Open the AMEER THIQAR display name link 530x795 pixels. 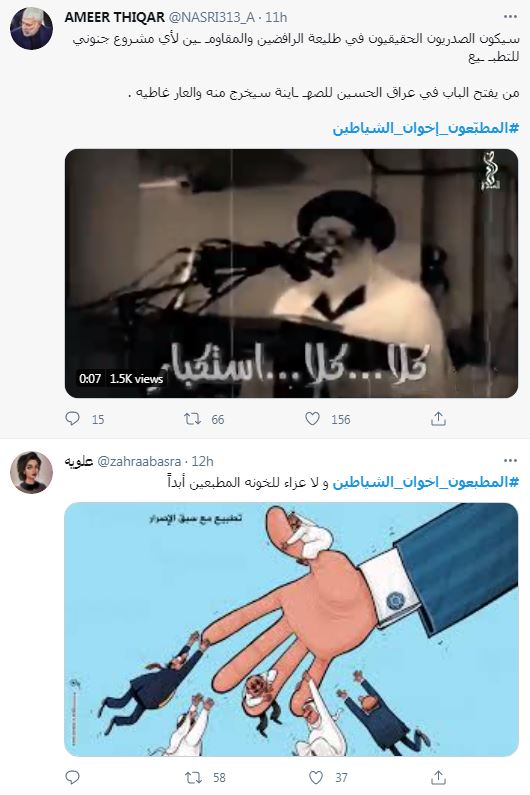click(115, 17)
